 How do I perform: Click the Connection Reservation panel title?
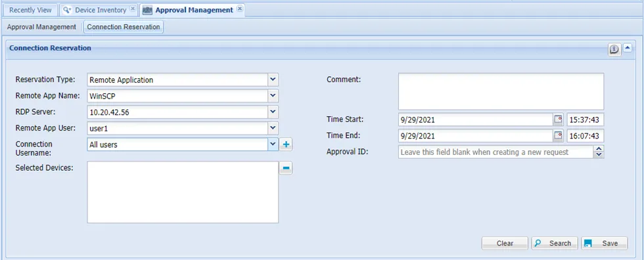50,48
